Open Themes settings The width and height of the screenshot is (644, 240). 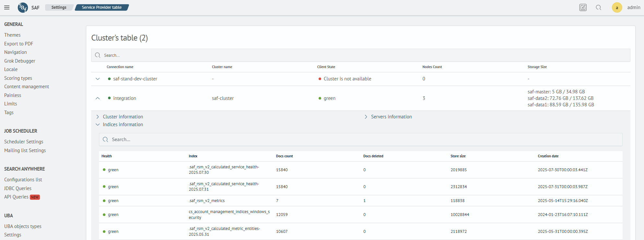pyautogui.click(x=12, y=35)
